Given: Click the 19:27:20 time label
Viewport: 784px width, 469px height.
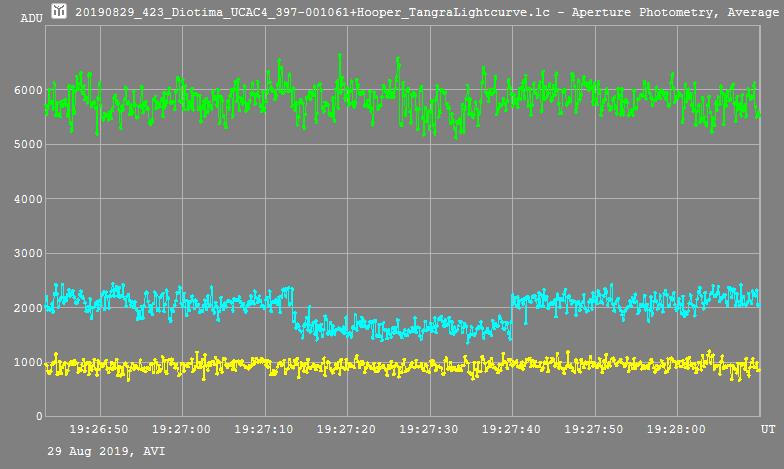Looking at the screenshot, I should tap(346, 429).
